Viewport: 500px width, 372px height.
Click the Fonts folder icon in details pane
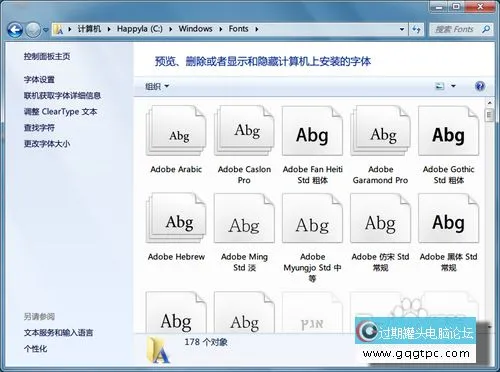tap(159, 350)
